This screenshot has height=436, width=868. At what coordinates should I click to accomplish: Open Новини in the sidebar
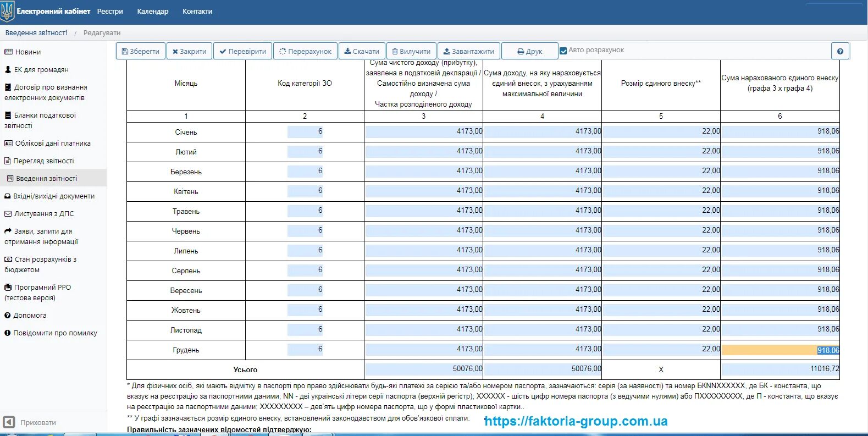click(28, 52)
